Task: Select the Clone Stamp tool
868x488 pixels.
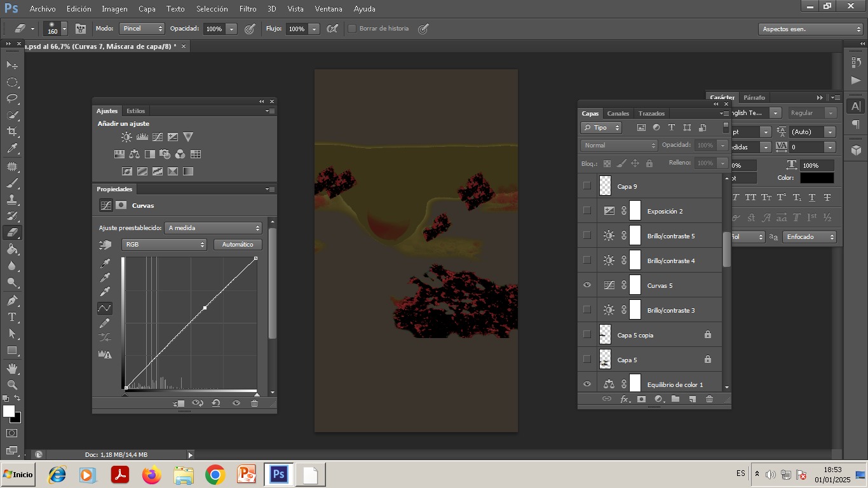Action: (12, 200)
